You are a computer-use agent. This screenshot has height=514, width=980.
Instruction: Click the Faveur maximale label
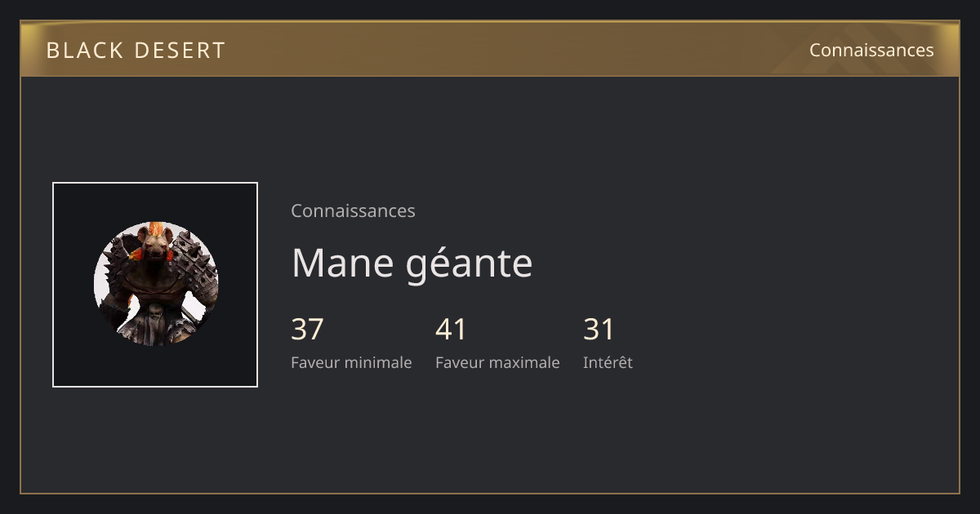coord(497,362)
